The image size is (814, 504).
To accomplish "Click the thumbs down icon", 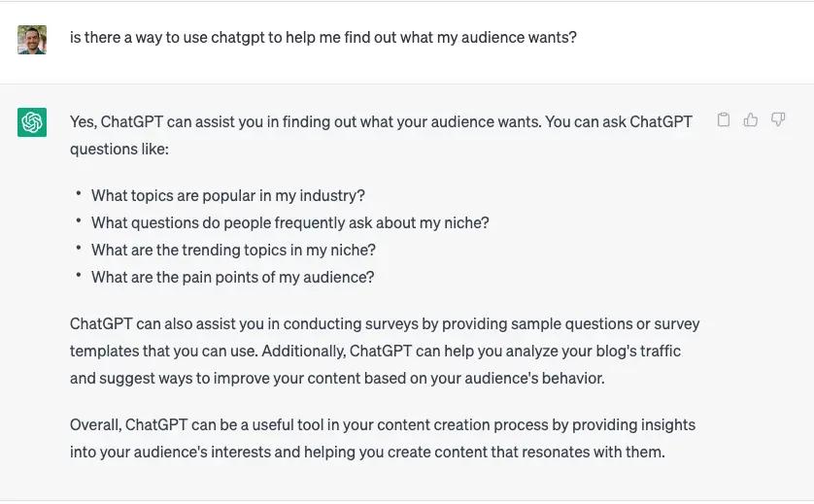I will click(778, 119).
